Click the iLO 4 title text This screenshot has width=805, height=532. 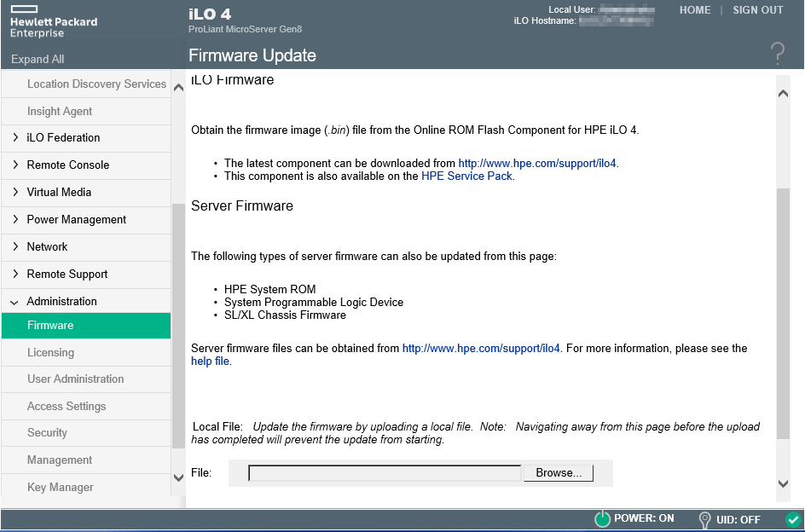[x=210, y=14]
